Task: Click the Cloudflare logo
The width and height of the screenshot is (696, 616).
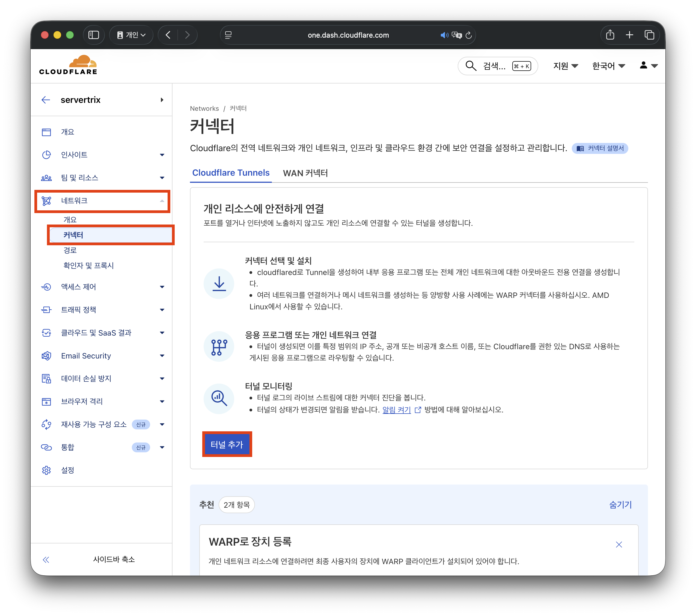Action: point(68,65)
